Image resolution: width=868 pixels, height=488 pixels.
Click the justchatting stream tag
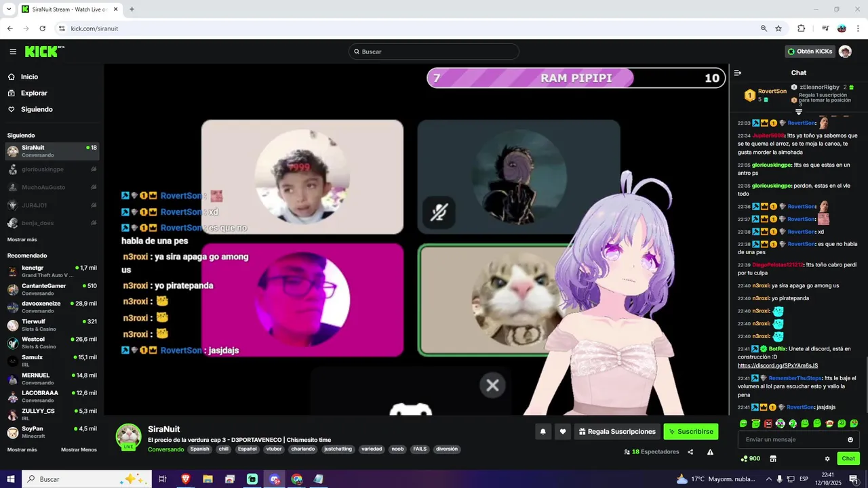point(338,449)
